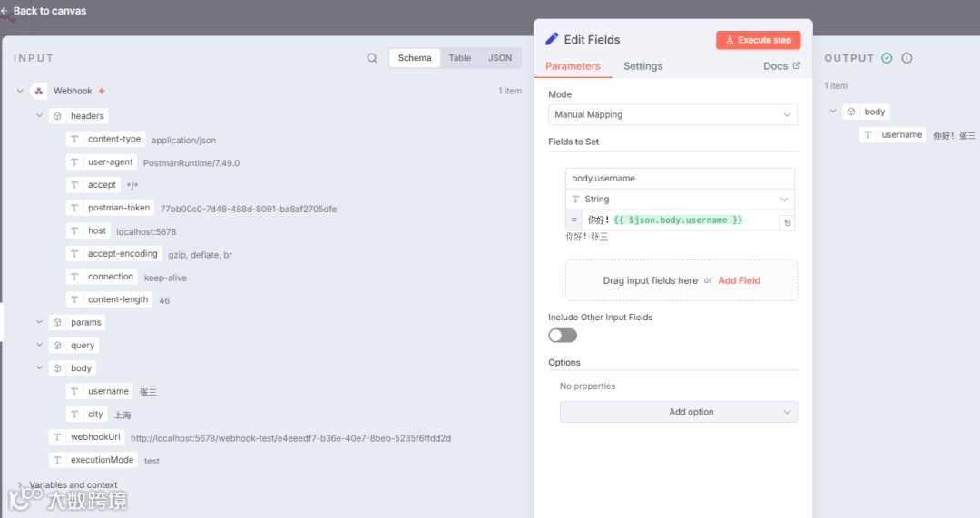Click the text type icon of output username

868,135
